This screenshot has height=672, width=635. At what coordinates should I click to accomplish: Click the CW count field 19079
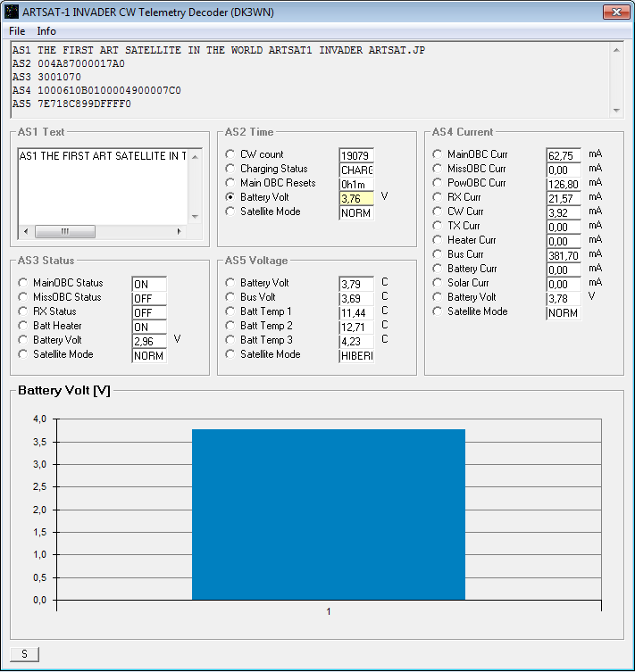point(356,155)
